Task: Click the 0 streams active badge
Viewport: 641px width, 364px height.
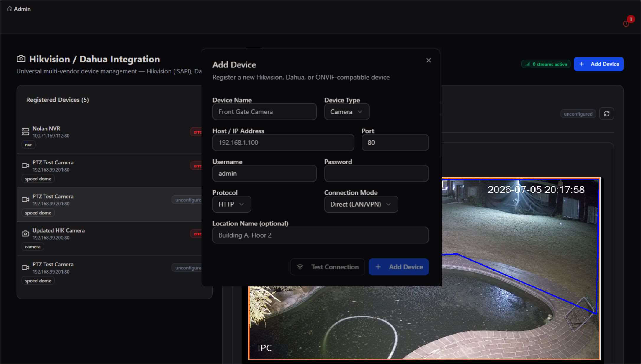Action: tap(546, 64)
